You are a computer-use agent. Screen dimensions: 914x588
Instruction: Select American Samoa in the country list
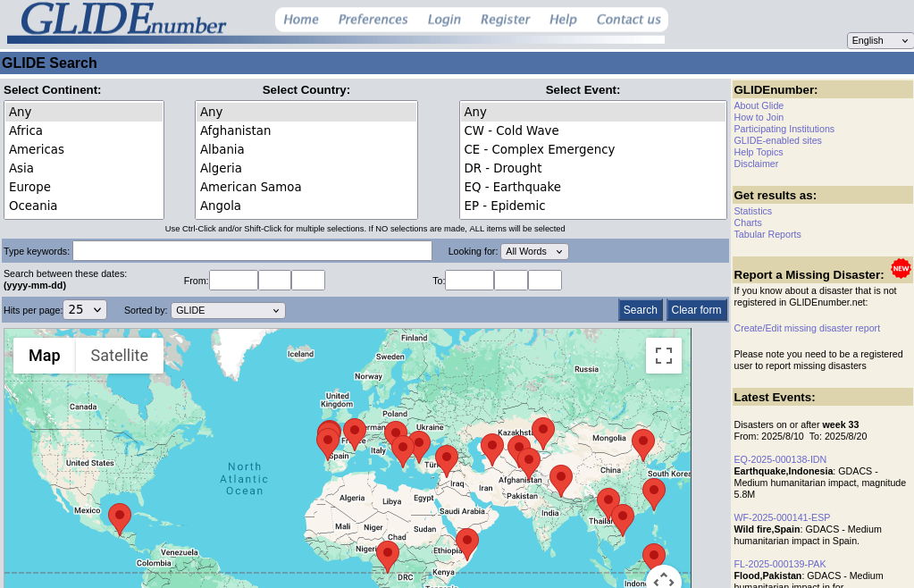[306, 187]
